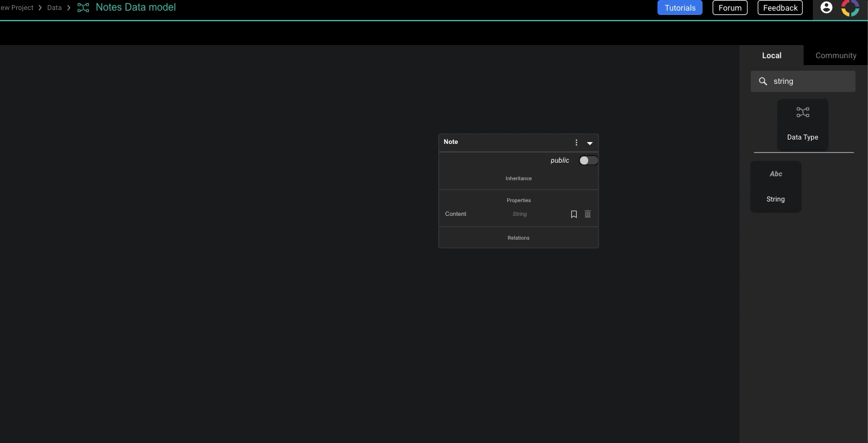The width and height of the screenshot is (868, 443).
Task: Click the search magnifier icon
Action: pyautogui.click(x=763, y=81)
